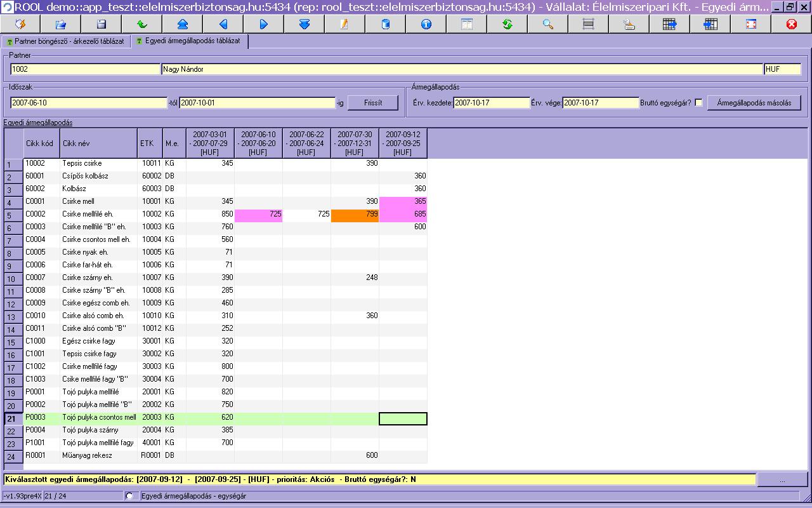Click the red fullscreen expand icon

click(751, 24)
